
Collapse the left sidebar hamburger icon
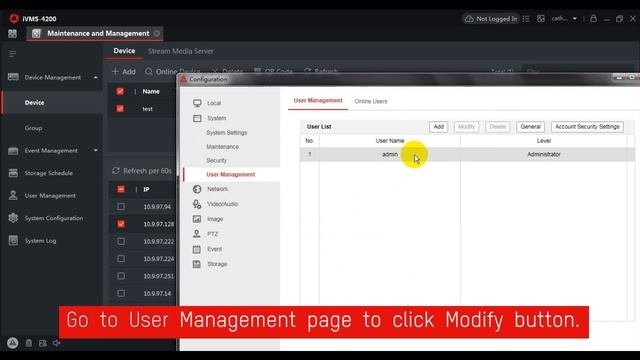(12, 54)
